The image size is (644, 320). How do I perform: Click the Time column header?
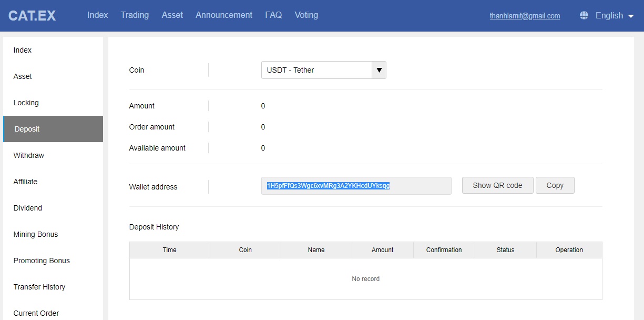169,250
